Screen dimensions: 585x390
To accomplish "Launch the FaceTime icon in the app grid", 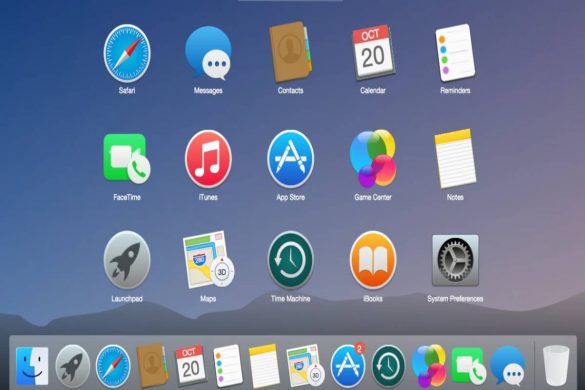I will click(x=127, y=159).
